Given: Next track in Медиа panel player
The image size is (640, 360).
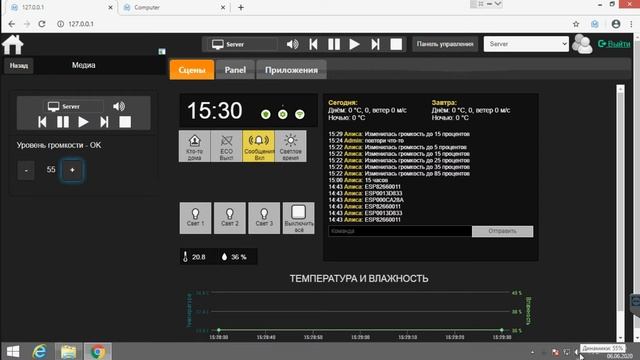Looking at the screenshot, I should (104, 122).
